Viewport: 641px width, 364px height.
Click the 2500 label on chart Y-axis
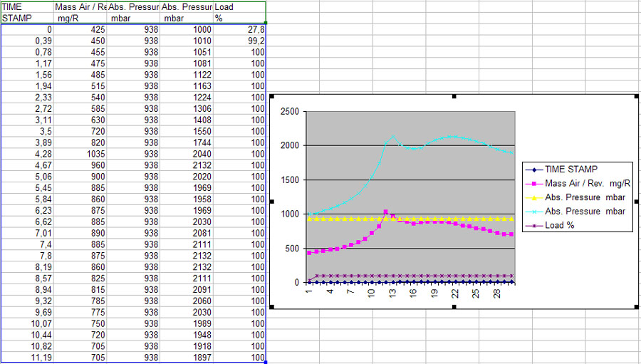tap(291, 112)
